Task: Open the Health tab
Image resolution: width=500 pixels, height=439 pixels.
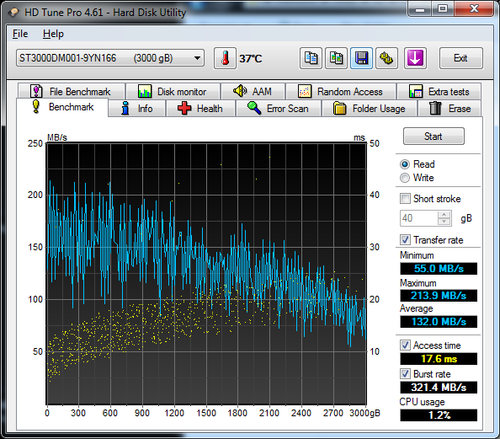Action: tap(201, 108)
